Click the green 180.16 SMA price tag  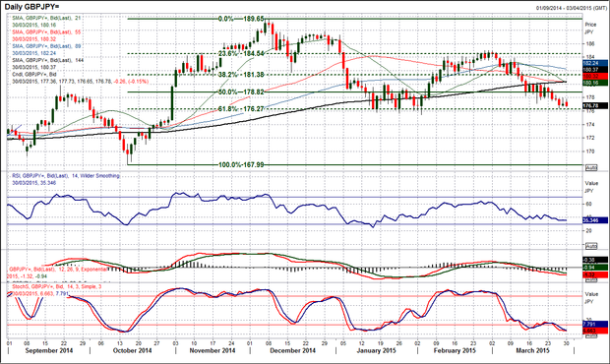pos(595,83)
